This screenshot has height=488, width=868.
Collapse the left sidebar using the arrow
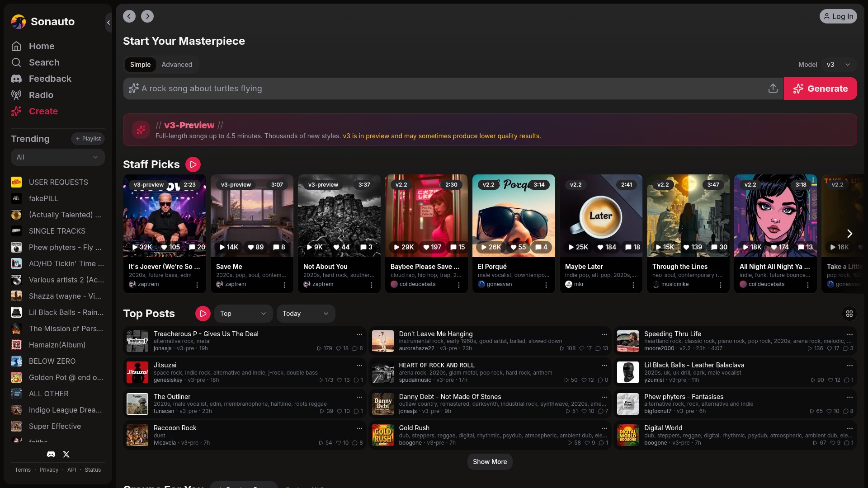pyautogui.click(x=108, y=22)
